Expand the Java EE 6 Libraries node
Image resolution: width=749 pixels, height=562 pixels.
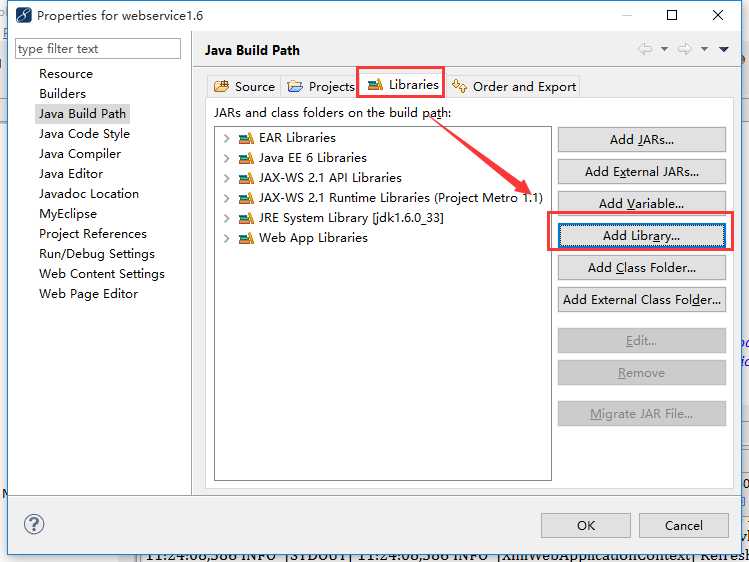coord(226,159)
